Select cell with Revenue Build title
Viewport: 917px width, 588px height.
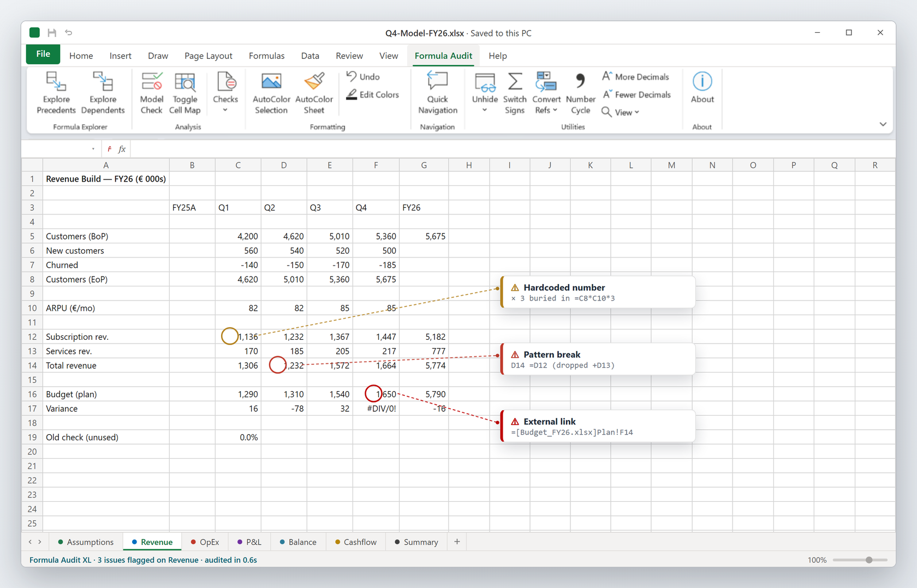(106, 179)
